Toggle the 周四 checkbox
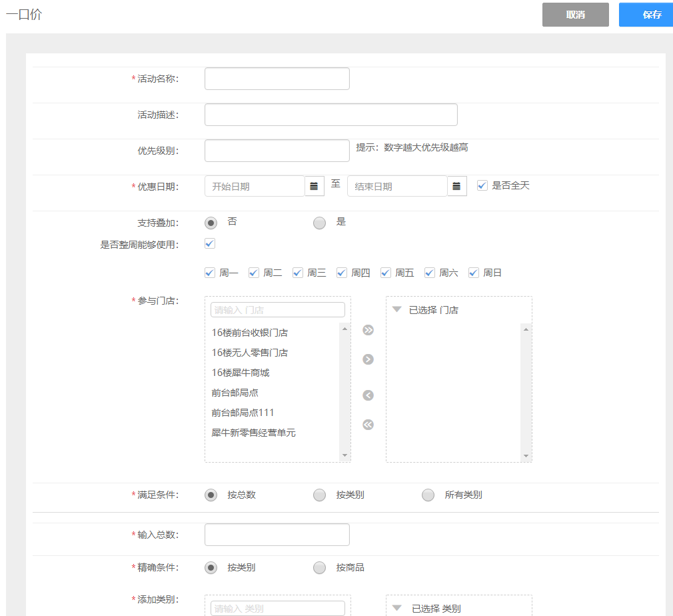This screenshot has height=616, width=673. (x=342, y=273)
